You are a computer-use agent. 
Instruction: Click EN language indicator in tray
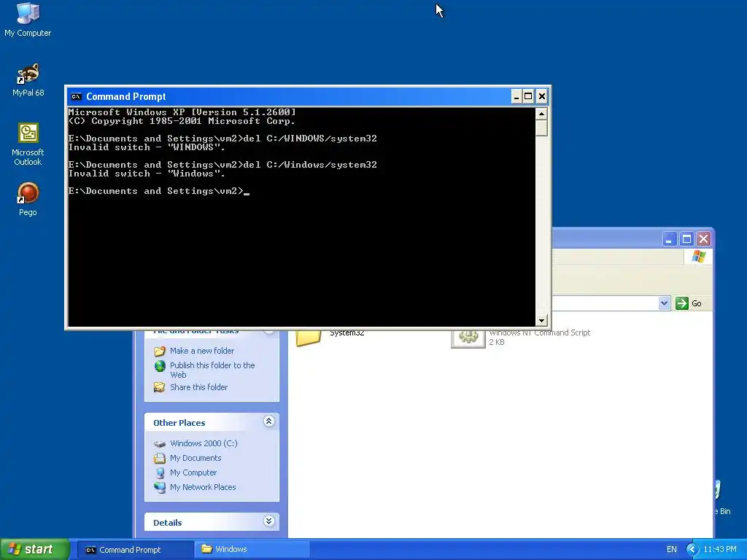click(671, 550)
